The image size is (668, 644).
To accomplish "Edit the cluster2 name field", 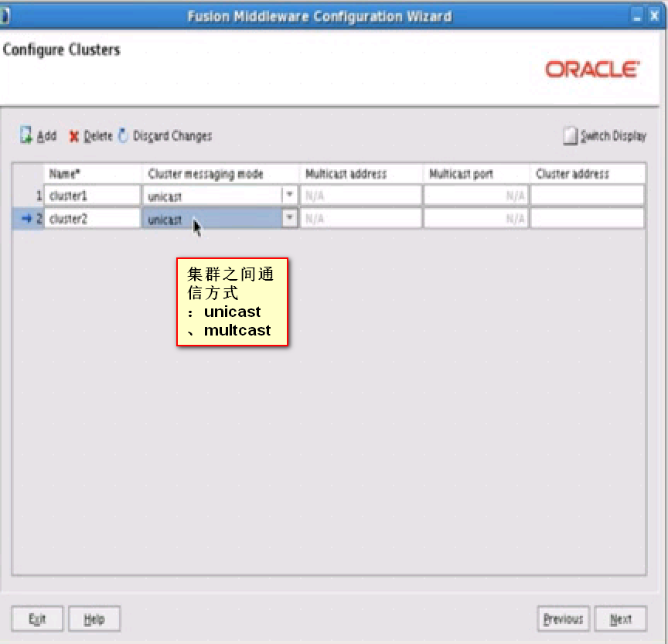I will pos(92,219).
